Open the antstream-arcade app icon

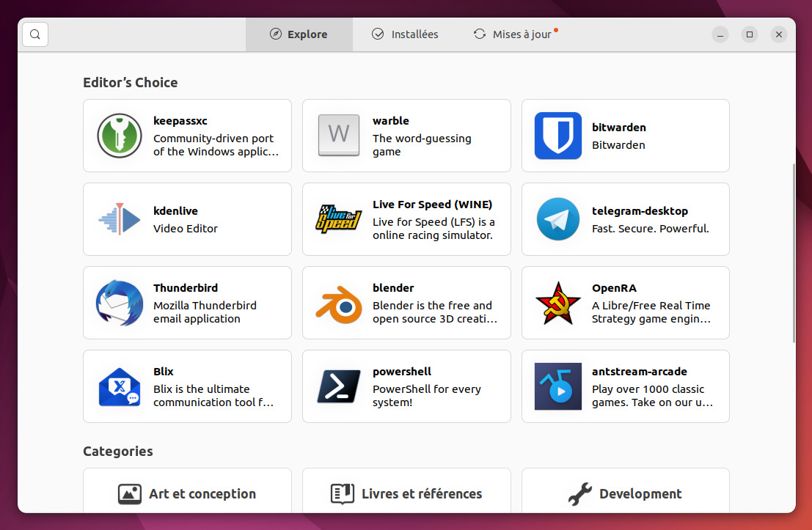(557, 386)
